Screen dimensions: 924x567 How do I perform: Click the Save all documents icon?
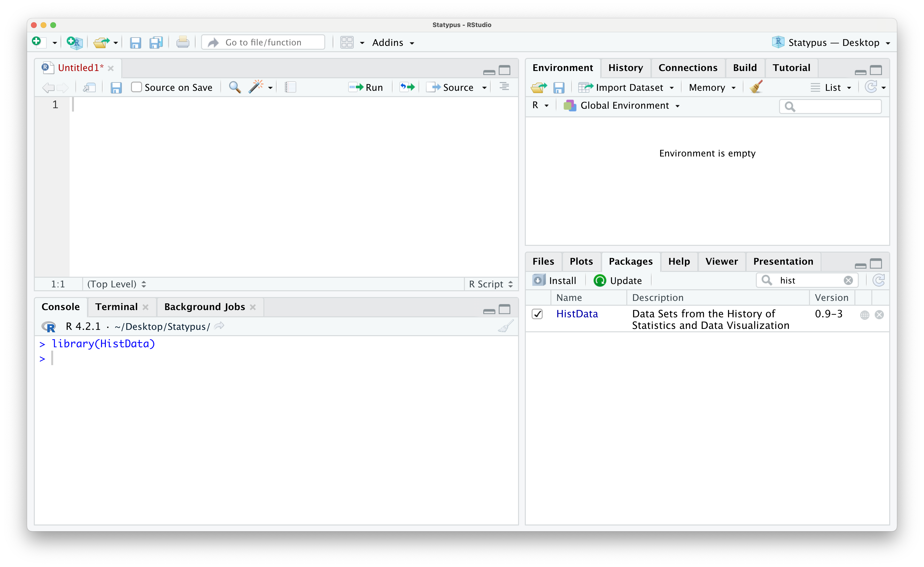[x=156, y=42]
